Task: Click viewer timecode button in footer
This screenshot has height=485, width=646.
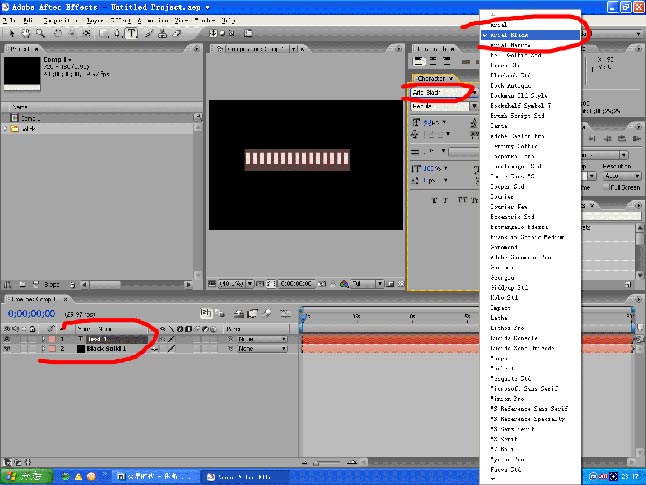Action: coord(296,284)
